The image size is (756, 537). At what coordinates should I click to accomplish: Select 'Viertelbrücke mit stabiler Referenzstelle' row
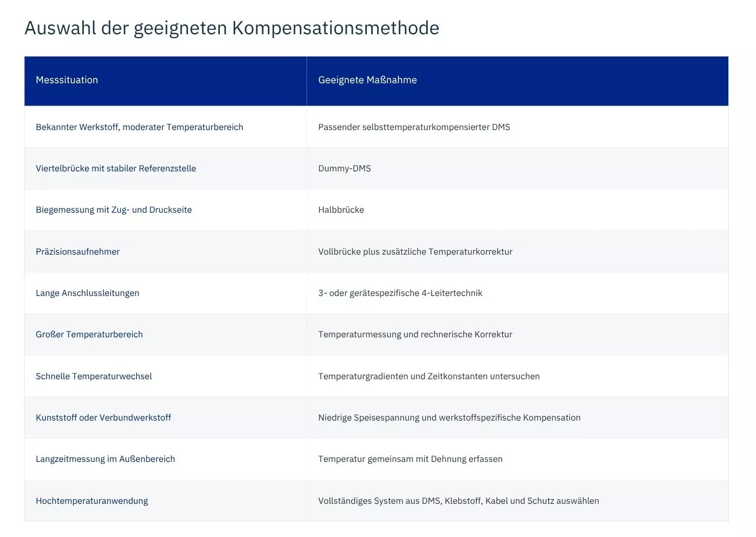pos(376,169)
